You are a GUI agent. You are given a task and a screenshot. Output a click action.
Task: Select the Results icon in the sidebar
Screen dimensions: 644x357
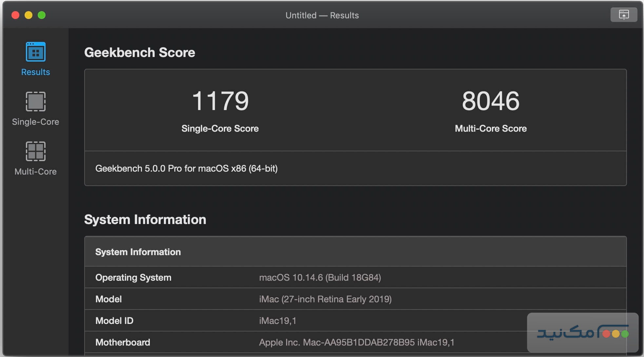pyautogui.click(x=35, y=51)
